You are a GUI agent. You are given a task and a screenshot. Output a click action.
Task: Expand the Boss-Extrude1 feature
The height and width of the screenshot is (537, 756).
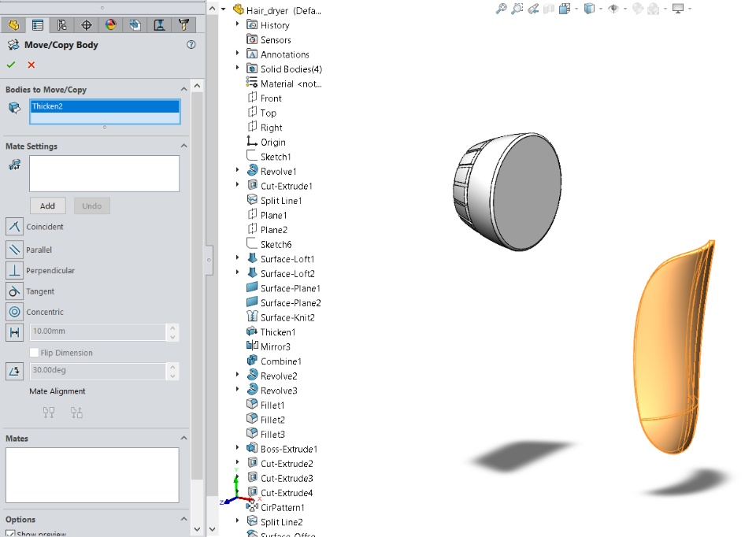point(237,447)
